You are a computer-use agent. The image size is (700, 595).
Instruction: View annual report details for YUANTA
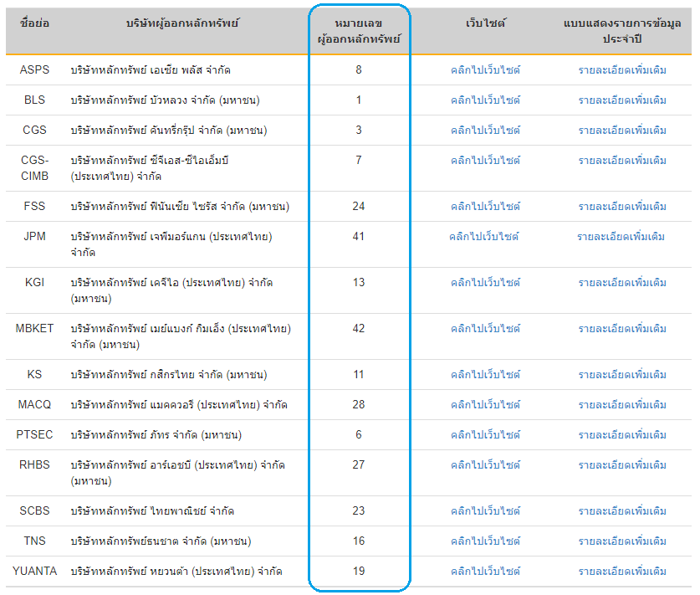click(x=622, y=572)
